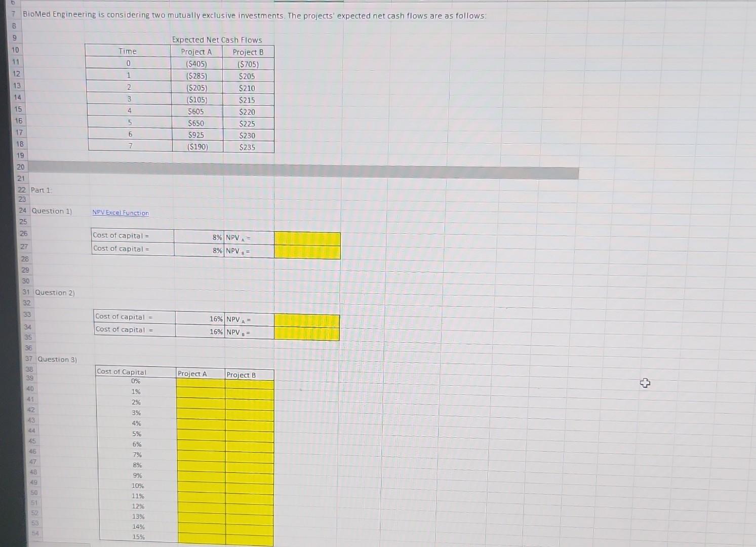Click the Expected Net Cash Flows title cell
This screenshot has width=756, height=547.
tap(217, 40)
